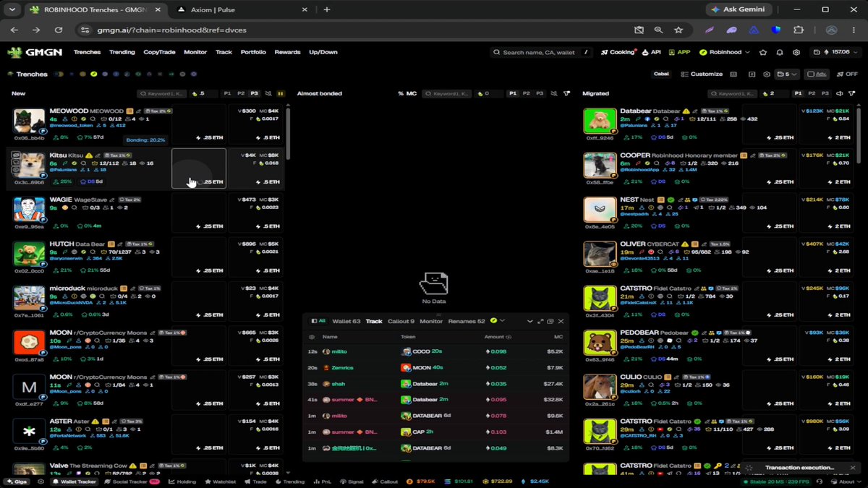This screenshot has height=488, width=868.
Task: Open the Chrome tab search dropdown
Action: (12, 9)
